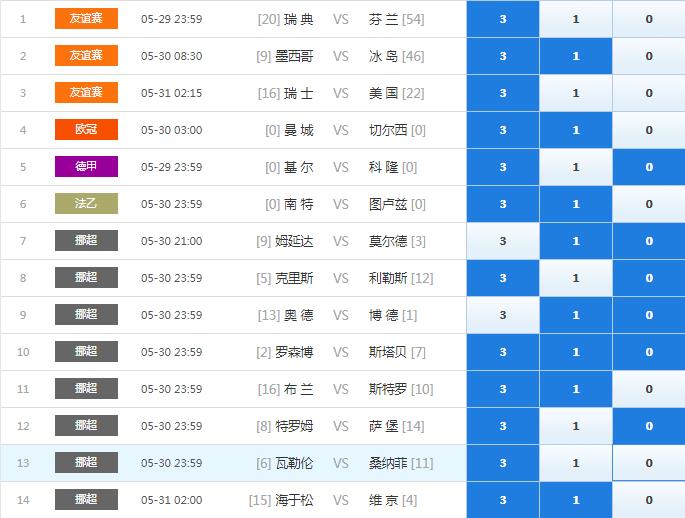Select the 3 cell in the 姆延达 vs 莫尔德 row
Viewport: 685px width, 518px height.
[x=502, y=241]
